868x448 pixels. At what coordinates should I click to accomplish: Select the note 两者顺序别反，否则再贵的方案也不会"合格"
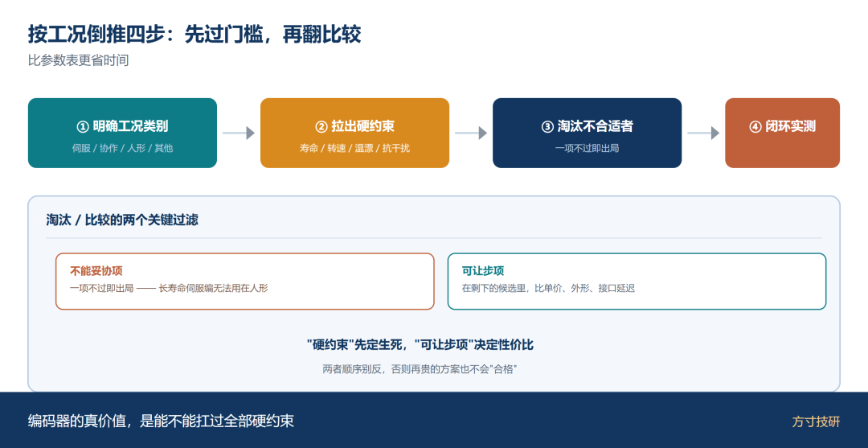click(420, 369)
